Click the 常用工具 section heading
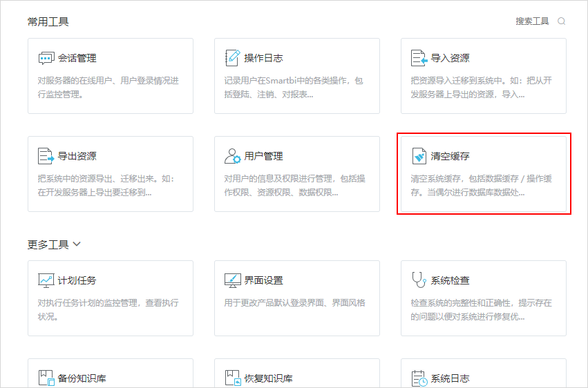588x388 pixels. [48, 21]
